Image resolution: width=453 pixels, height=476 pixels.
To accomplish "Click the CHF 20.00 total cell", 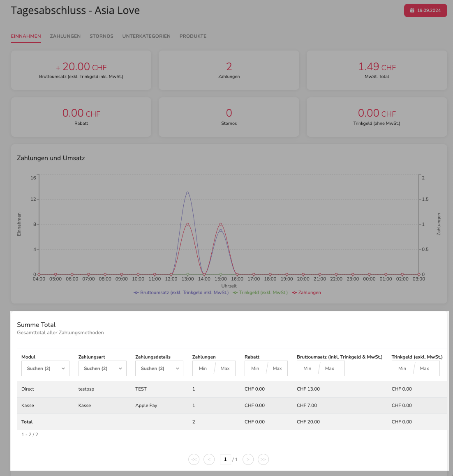I will [x=308, y=422].
